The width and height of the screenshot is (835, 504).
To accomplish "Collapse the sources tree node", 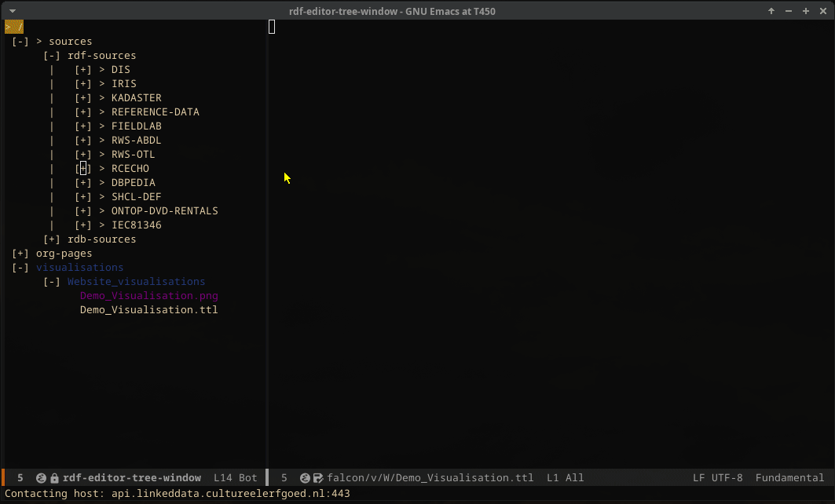I will pyautogui.click(x=20, y=42).
